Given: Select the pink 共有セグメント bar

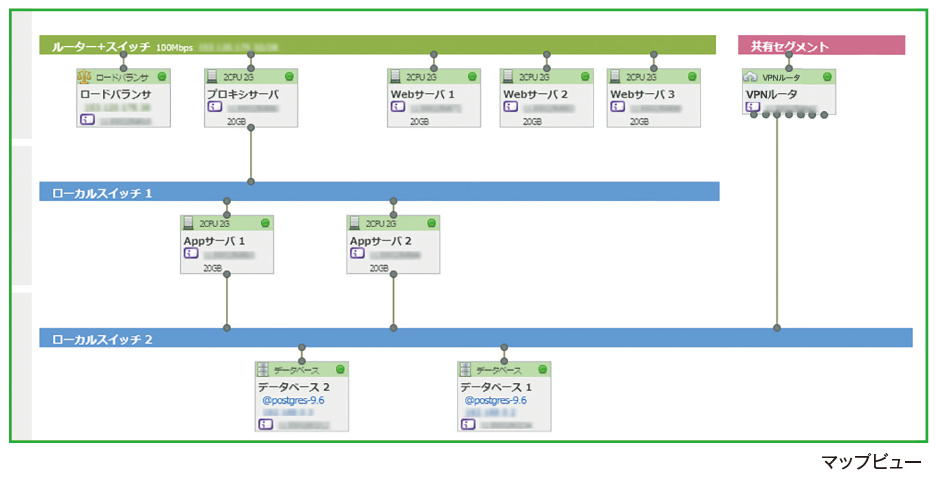Looking at the screenshot, I should 822,45.
